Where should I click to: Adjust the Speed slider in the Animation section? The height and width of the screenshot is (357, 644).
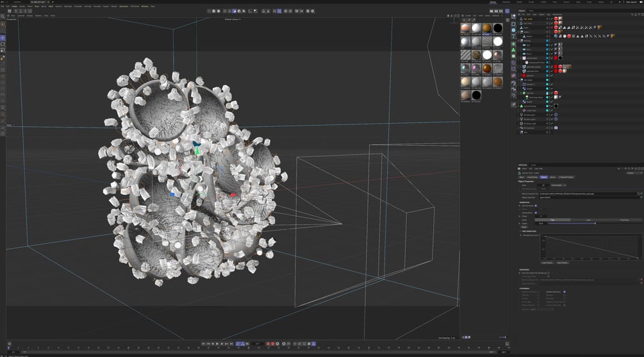[x=595, y=224]
